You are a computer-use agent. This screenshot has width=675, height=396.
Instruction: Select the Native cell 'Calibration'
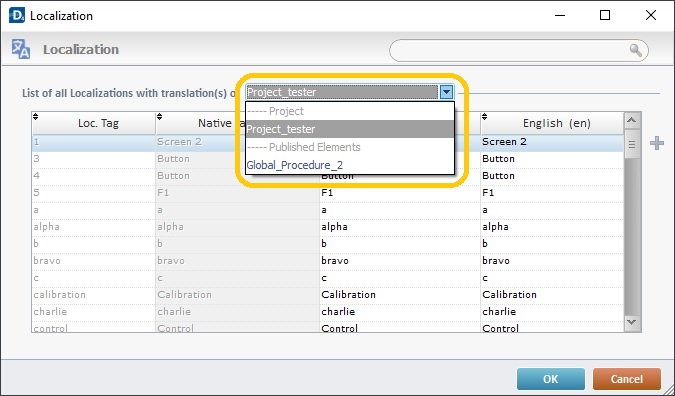(x=237, y=295)
